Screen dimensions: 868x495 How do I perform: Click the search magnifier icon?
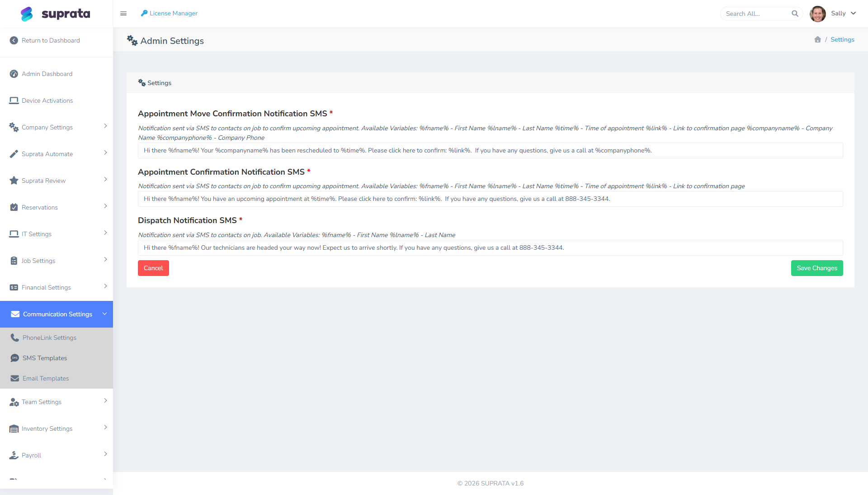pos(795,14)
